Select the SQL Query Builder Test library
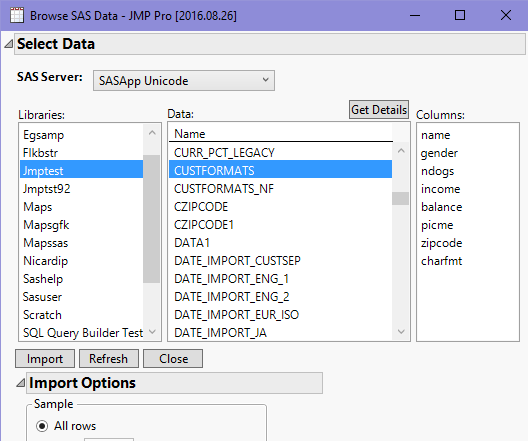The height and width of the screenshot is (441, 528). [81, 333]
